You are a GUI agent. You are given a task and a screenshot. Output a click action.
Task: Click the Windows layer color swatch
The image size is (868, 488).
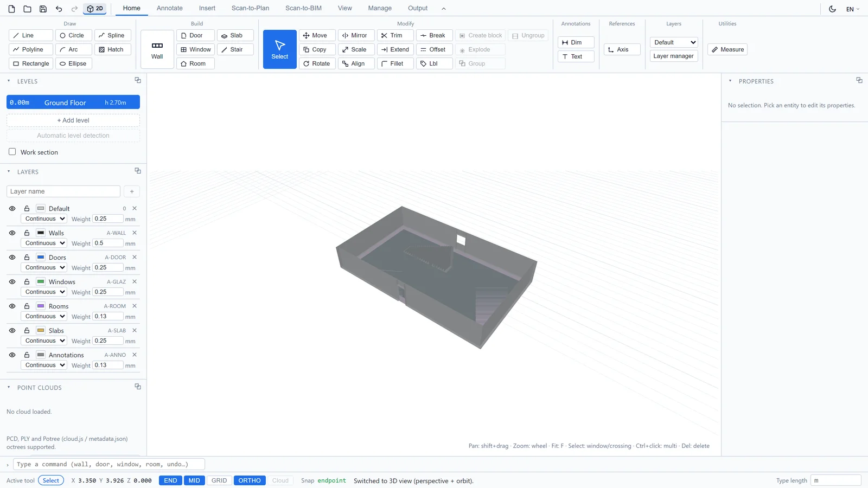[41, 281]
